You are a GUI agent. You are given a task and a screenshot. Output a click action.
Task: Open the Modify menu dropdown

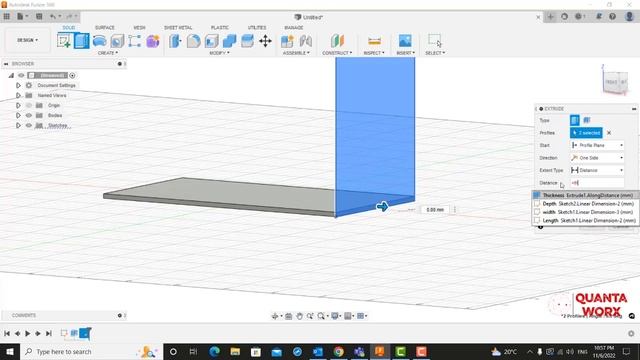tap(220, 53)
